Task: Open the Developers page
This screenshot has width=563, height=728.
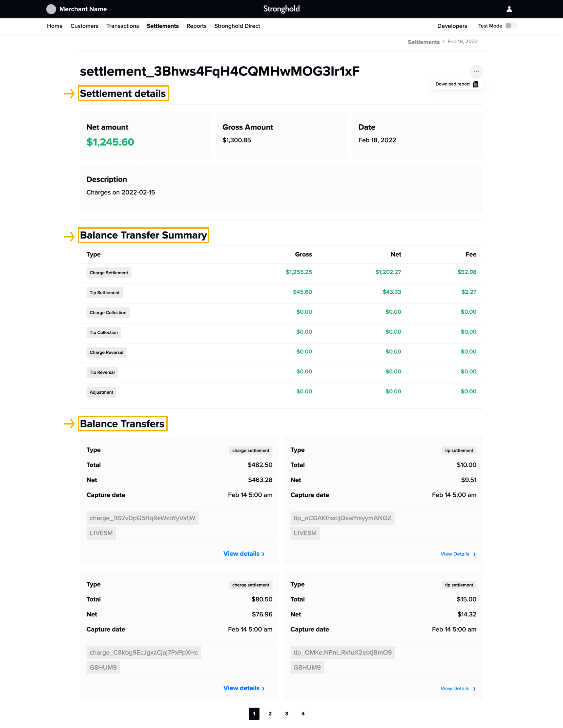Action: pos(452,26)
